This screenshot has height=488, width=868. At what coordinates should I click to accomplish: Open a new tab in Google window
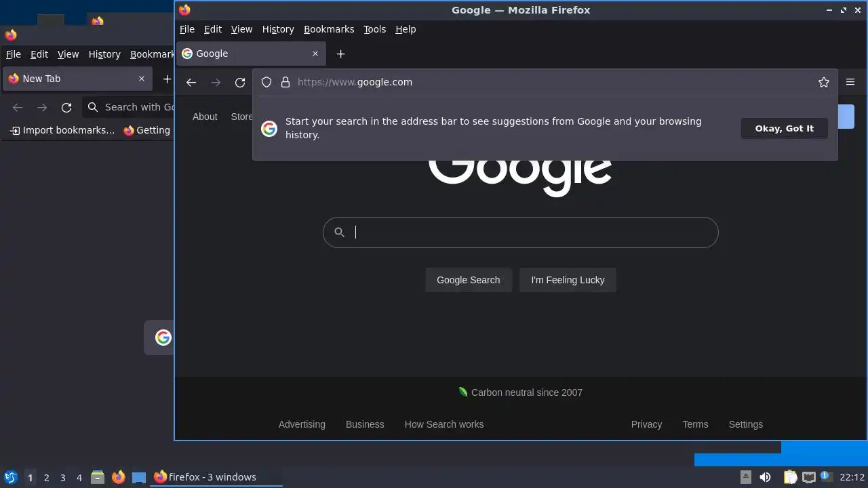[341, 54]
